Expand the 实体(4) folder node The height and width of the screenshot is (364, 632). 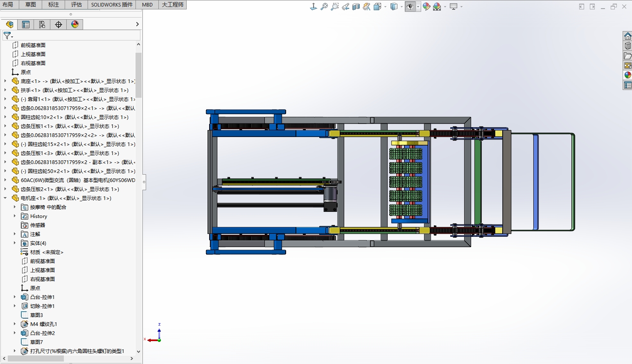tap(15, 243)
